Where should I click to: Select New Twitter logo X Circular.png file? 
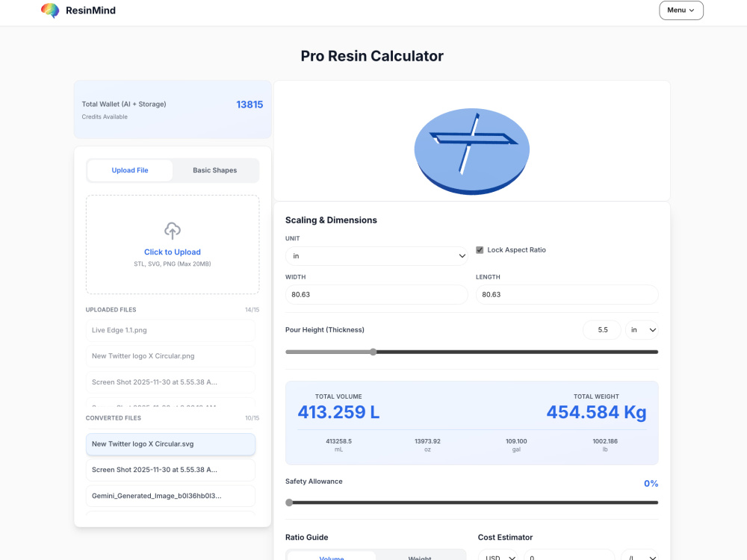pyautogui.click(x=170, y=355)
